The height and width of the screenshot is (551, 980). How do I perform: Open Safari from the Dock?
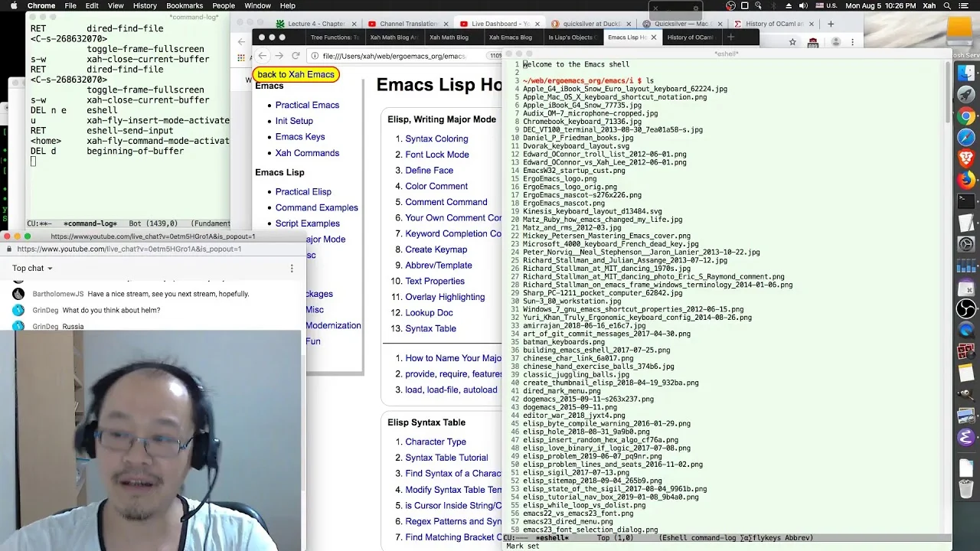point(966,138)
